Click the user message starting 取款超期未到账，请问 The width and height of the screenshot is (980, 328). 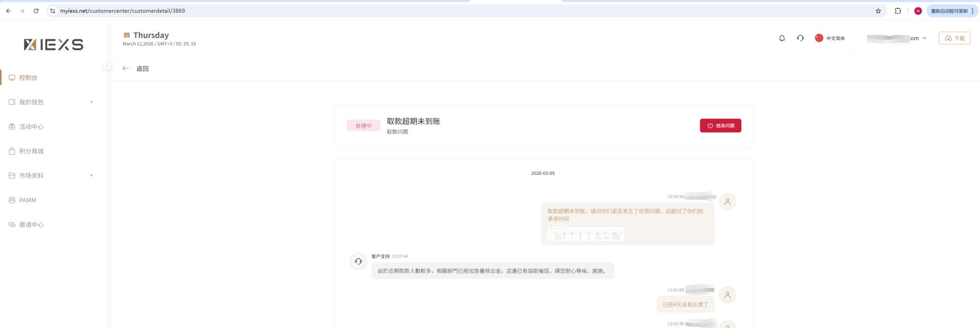click(628, 224)
